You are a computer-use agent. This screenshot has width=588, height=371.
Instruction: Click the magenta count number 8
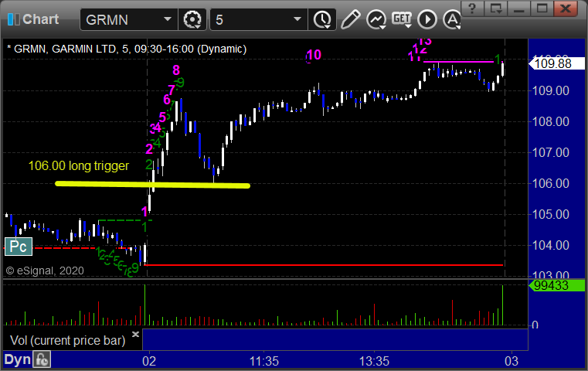coord(176,70)
